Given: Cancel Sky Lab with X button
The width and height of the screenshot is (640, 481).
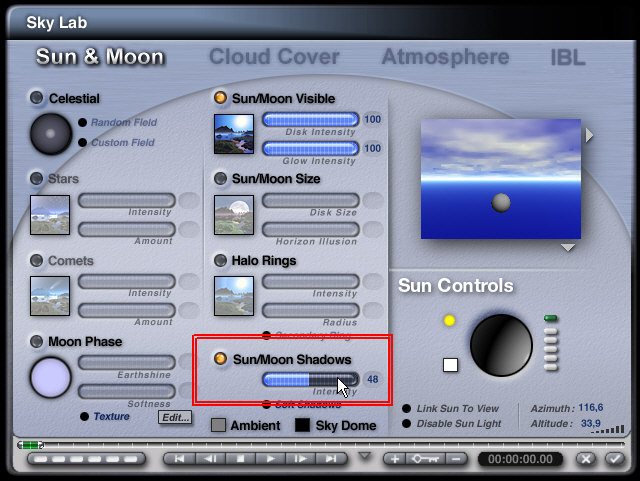Looking at the screenshot, I should (586, 459).
